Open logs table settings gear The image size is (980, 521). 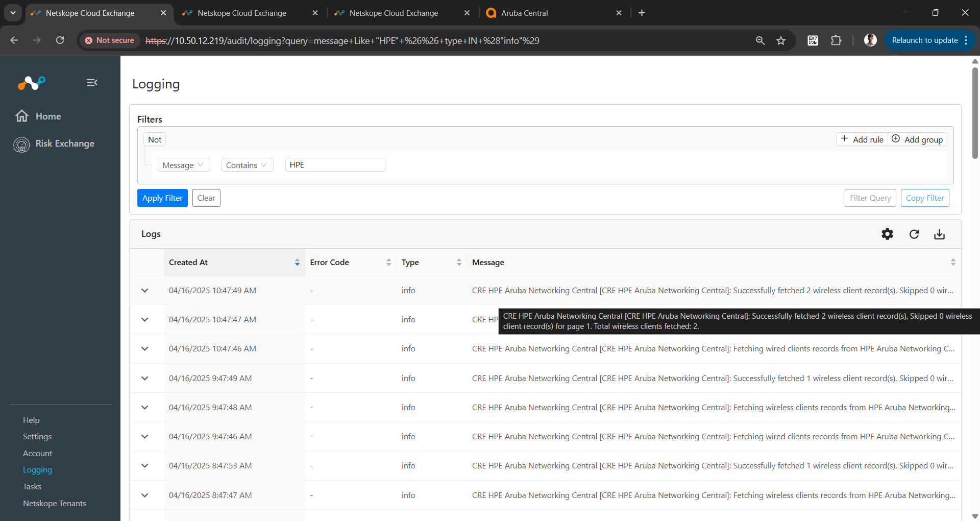tap(888, 234)
